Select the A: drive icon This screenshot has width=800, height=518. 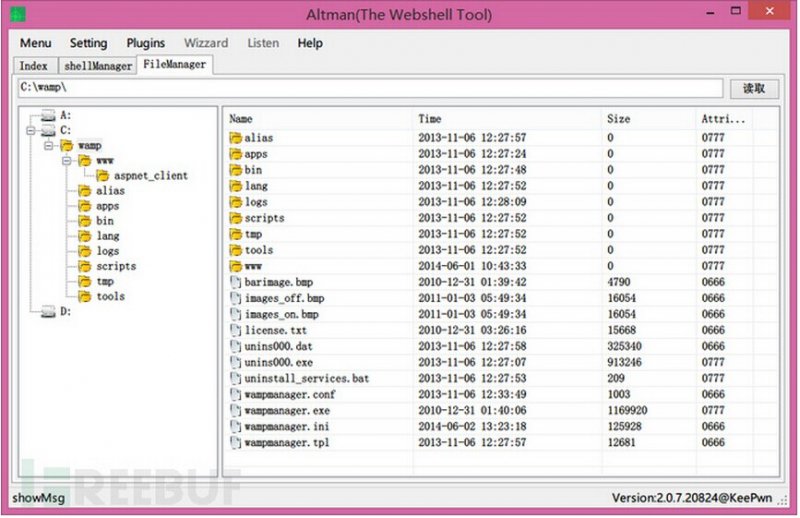click(48, 115)
